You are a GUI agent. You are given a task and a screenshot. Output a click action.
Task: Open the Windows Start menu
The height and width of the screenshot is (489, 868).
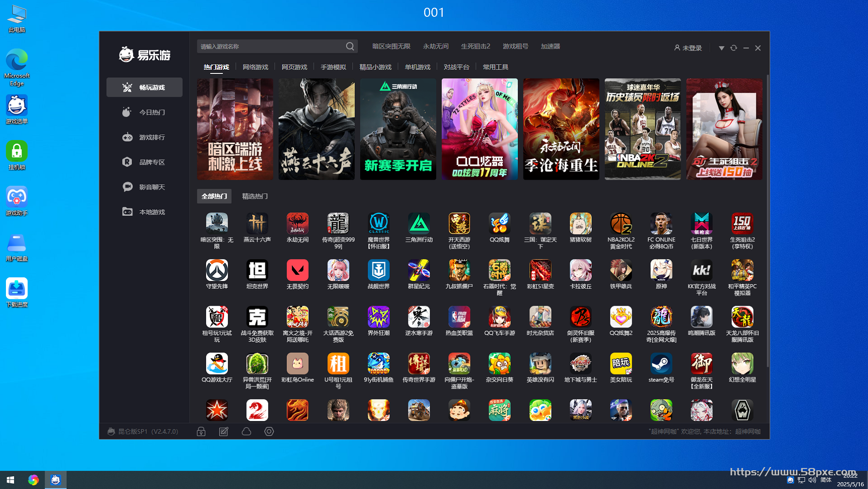[10, 480]
